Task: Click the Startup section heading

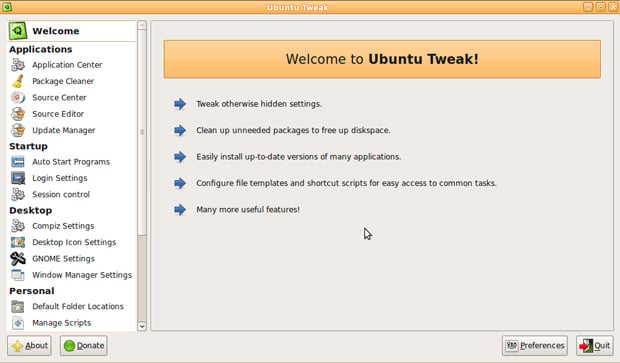Action: (x=28, y=146)
